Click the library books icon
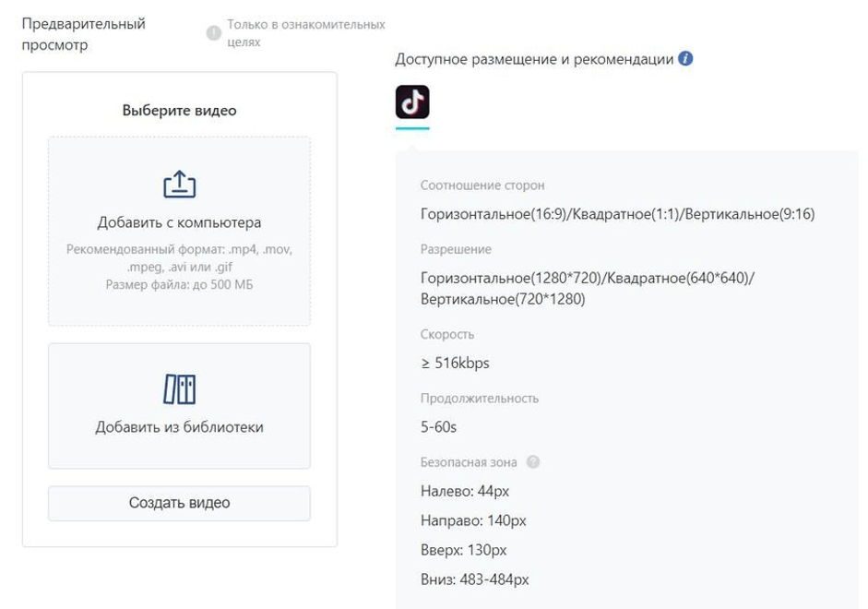The image size is (868, 609). click(x=179, y=389)
